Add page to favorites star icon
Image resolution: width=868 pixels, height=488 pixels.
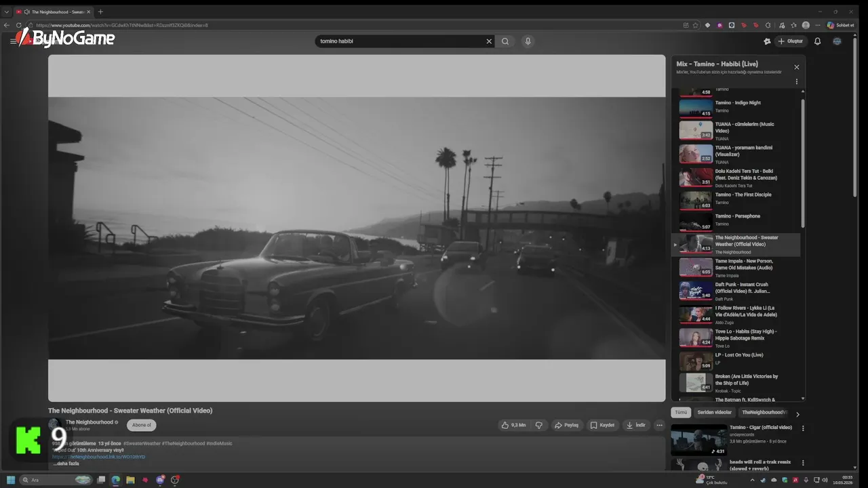[695, 25]
